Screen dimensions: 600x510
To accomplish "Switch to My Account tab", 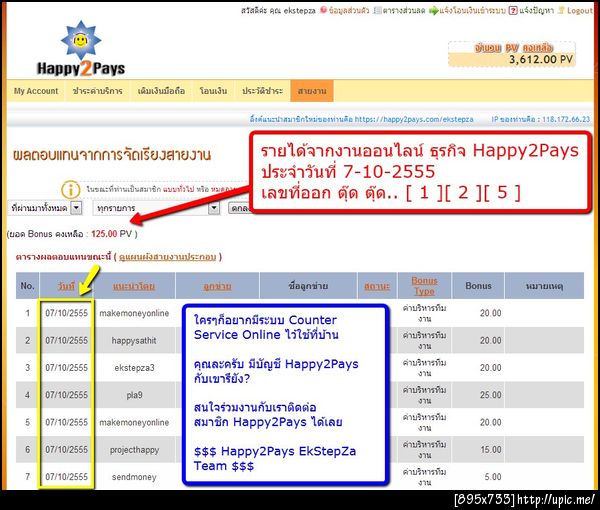I will (36, 91).
